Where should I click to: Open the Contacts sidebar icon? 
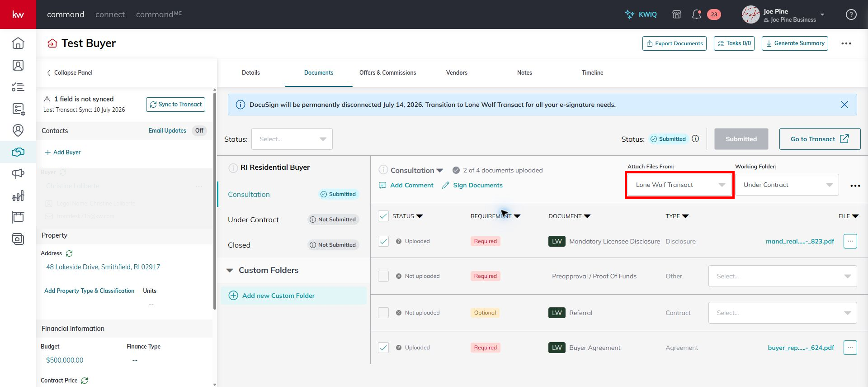point(18,65)
